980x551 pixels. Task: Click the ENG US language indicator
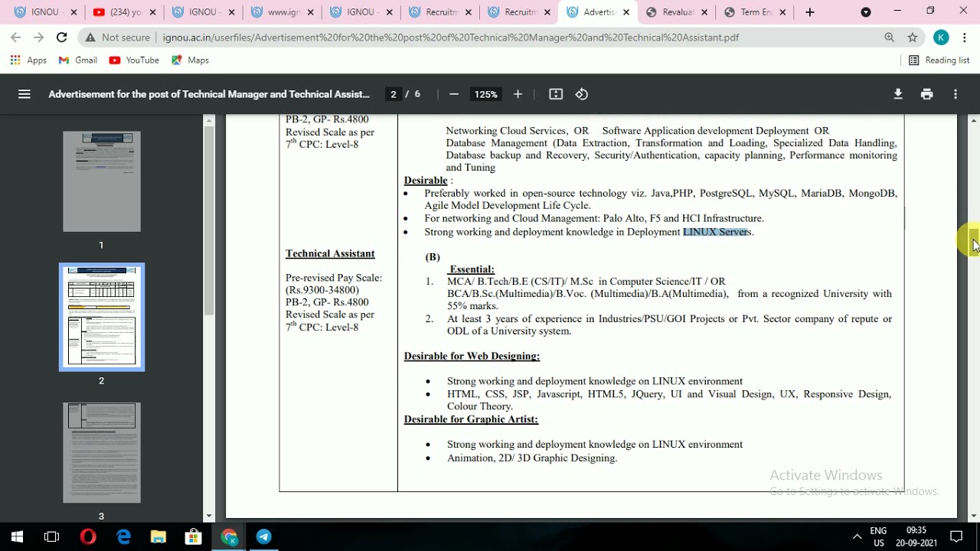[878, 536]
